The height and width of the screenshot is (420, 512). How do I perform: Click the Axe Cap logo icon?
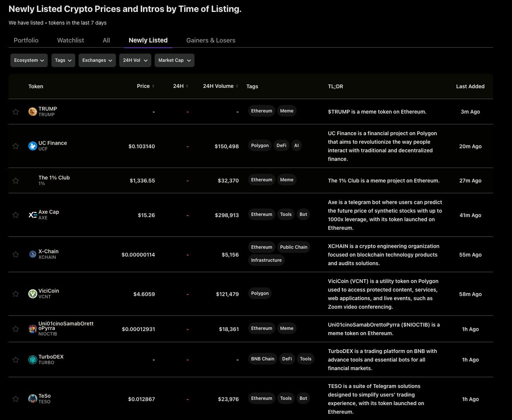pos(32,215)
